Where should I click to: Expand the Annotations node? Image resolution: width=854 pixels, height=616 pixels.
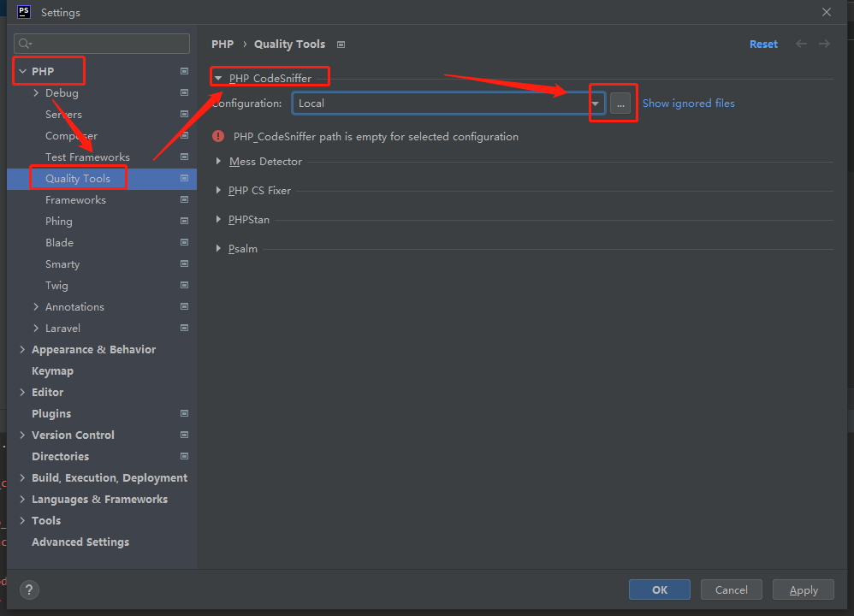(x=36, y=306)
